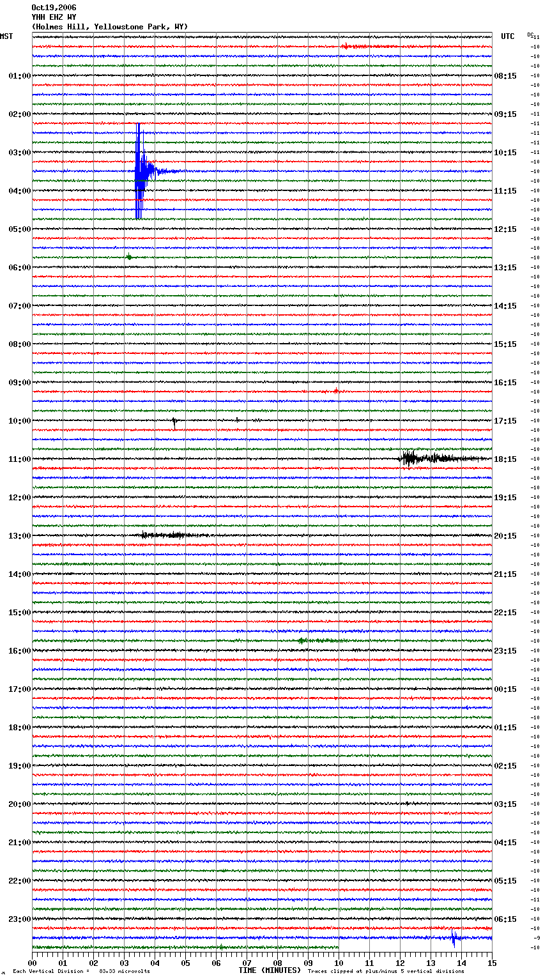Click the 08:15 UTC time label
Image resolution: width=543 pixels, height=980 pixels.
pos(505,76)
